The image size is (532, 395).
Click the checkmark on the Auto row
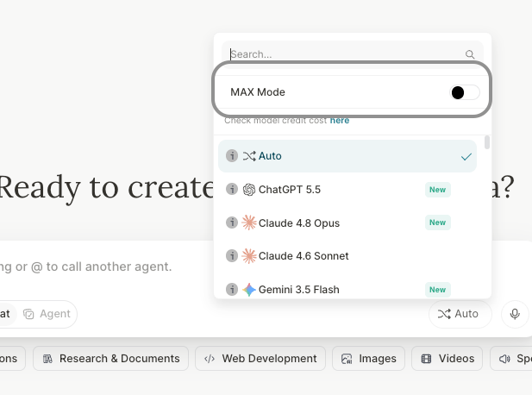[x=466, y=156]
